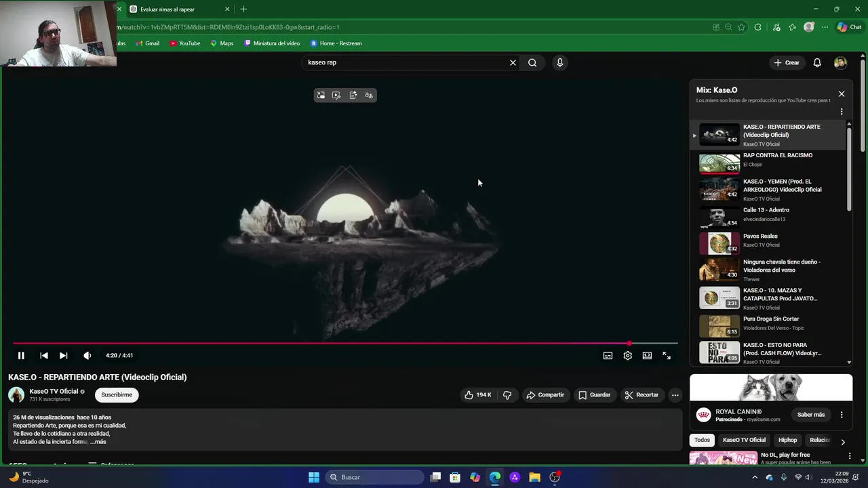This screenshot has height=488, width=868.
Task: Open the Recortar clip tool
Action: coord(642,394)
